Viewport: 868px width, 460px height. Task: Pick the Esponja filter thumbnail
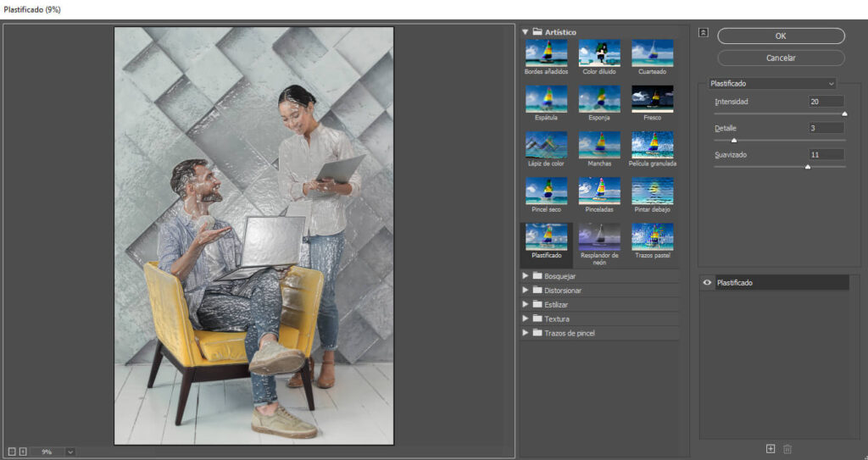pos(599,99)
